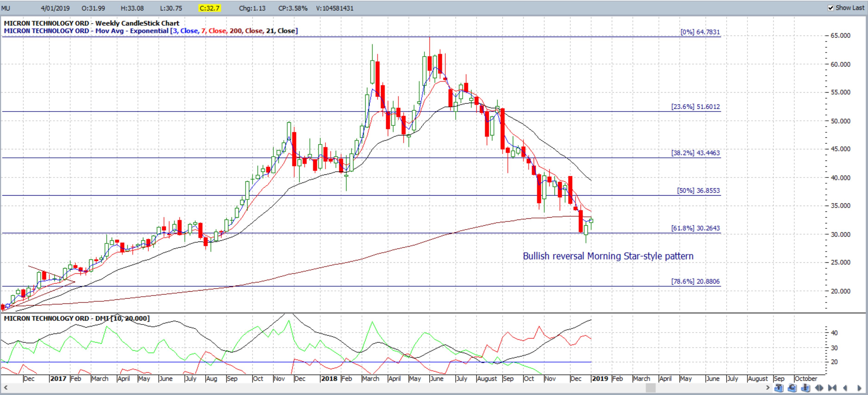Select the Mov Avg Exponential legend line
Screen dimensions: 868x395
(151, 31)
